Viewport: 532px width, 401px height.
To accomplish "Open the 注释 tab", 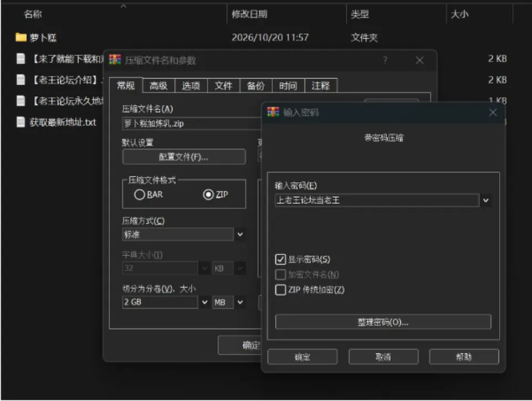I will pos(321,86).
